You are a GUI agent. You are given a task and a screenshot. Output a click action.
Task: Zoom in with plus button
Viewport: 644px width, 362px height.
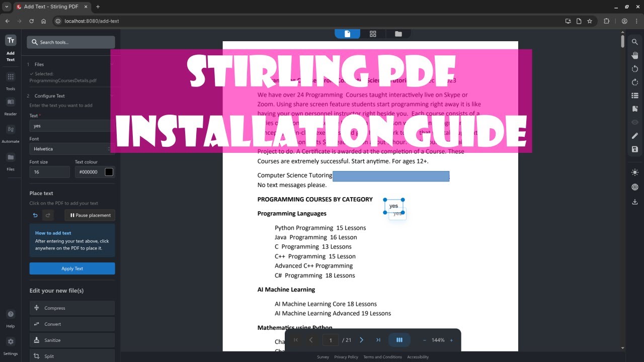pyautogui.click(x=451, y=340)
